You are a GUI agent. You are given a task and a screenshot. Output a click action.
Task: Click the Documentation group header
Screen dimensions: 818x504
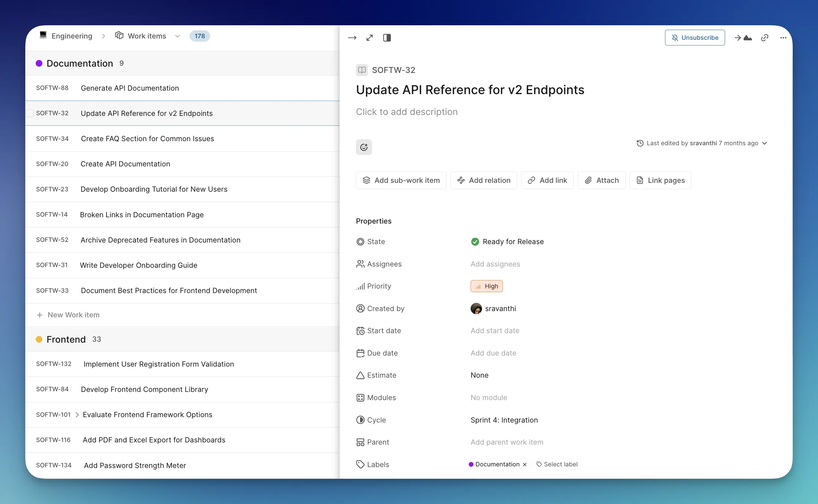click(182, 63)
